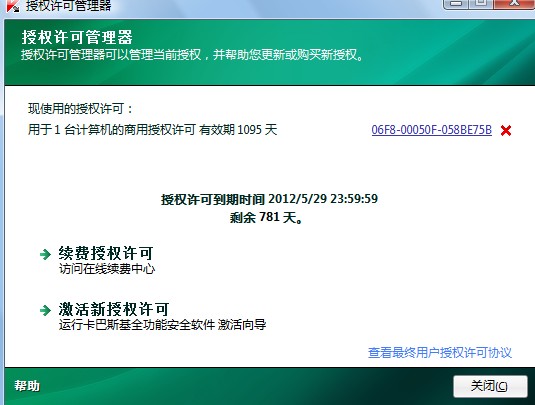
Task: Open license key 06F8-00050F-058BE75B details
Action: click(x=432, y=130)
